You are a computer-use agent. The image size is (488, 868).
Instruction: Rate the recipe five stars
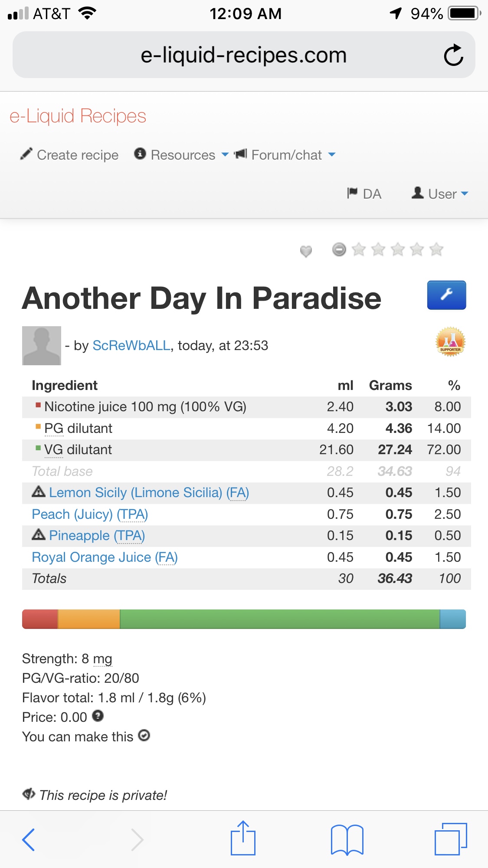pyautogui.click(x=436, y=249)
